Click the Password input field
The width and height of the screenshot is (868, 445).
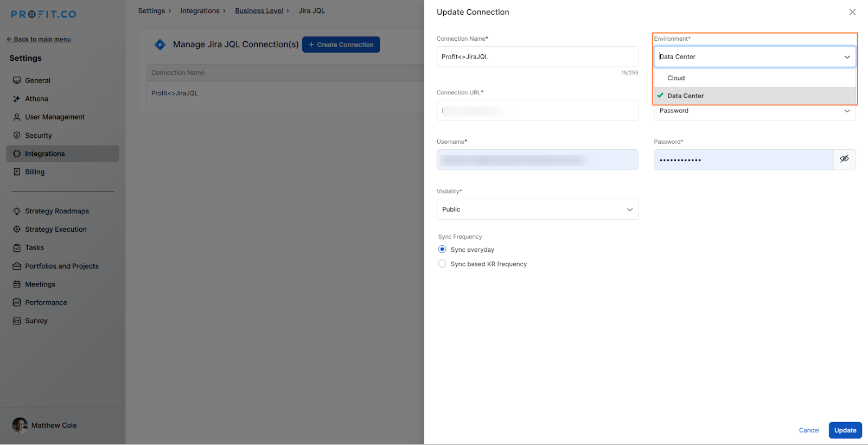click(x=743, y=160)
